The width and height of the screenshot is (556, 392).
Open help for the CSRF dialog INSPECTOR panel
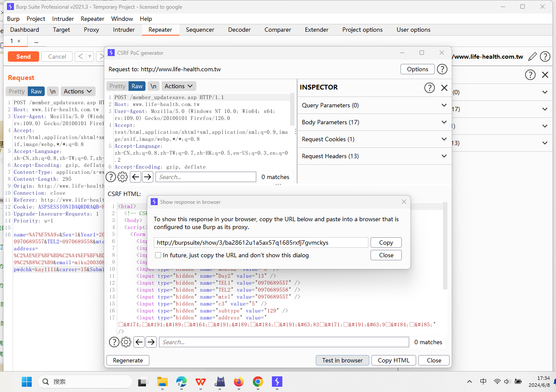tap(429, 88)
